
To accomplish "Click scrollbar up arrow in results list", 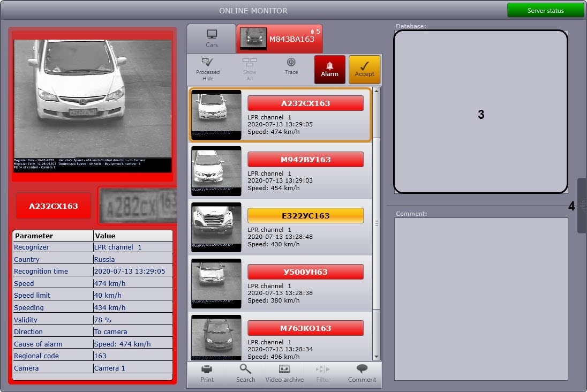I will tap(377, 91).
